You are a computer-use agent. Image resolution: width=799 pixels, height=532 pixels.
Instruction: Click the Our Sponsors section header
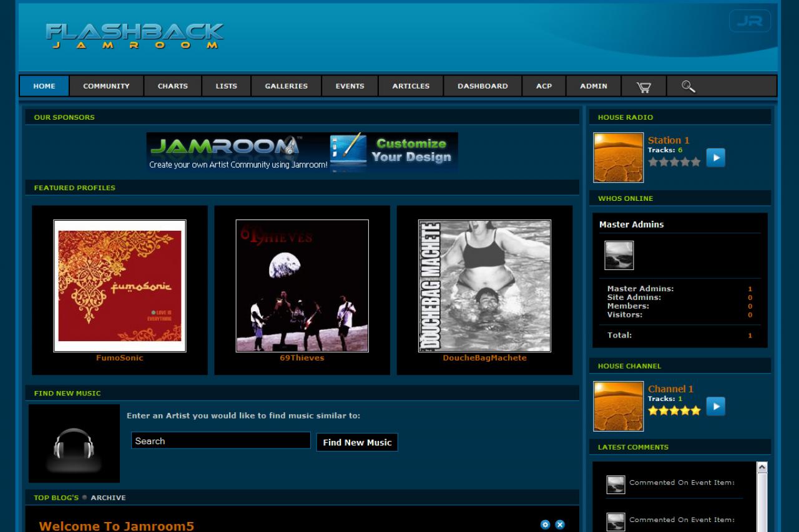point(302,117)
